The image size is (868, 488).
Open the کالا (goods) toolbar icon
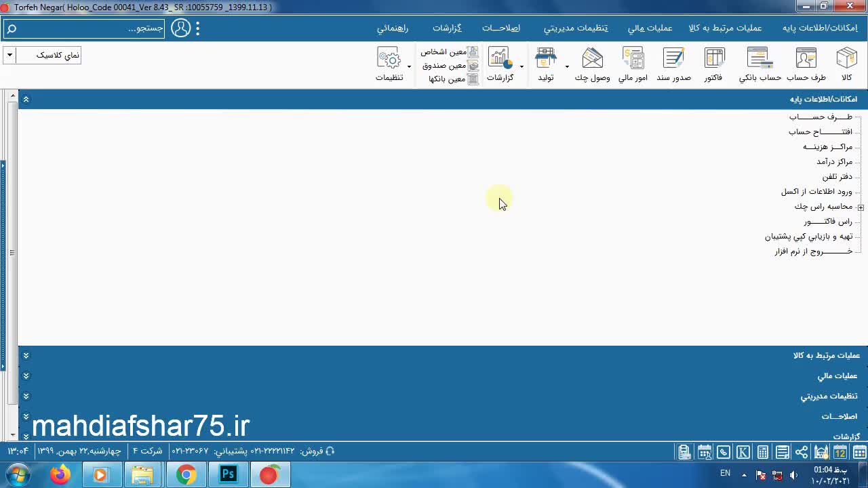click(846, 64)
